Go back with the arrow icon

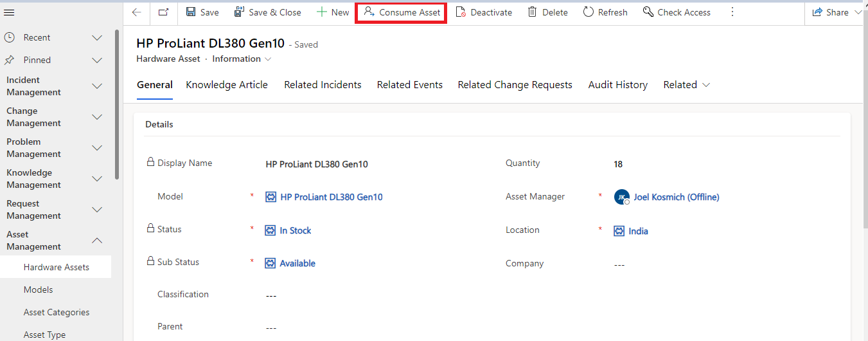point(136,12)
